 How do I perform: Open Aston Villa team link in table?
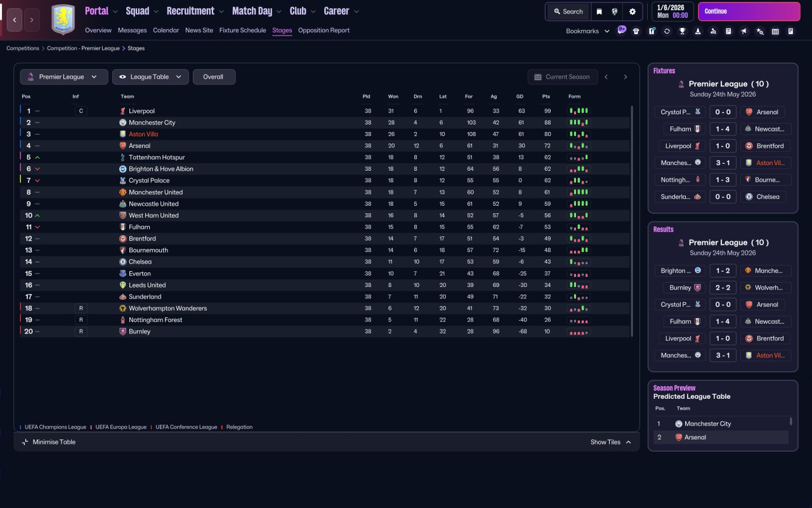[x=143, y=135]
